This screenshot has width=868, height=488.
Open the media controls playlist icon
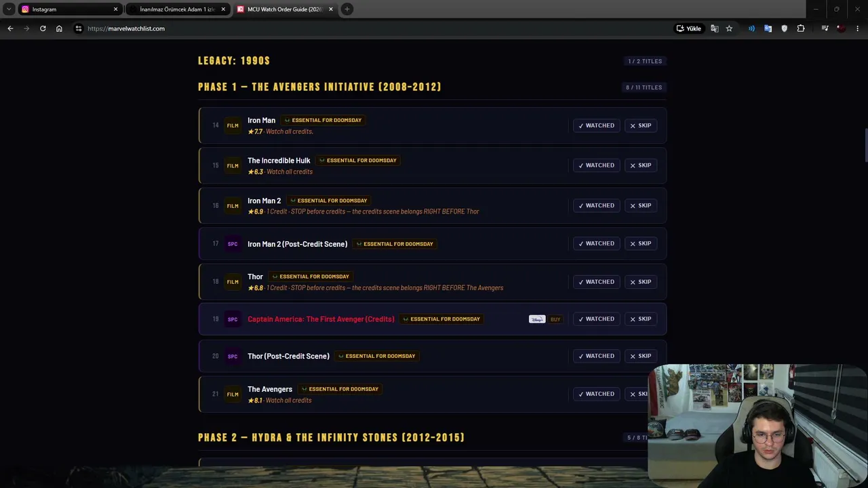[x=825, y=28]
